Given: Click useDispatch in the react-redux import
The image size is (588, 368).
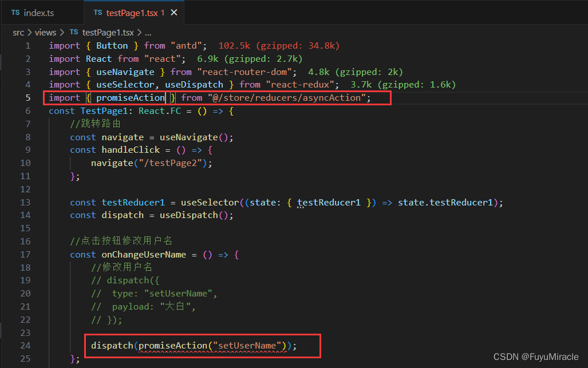Looking at the screenshot, I should 191,84.
